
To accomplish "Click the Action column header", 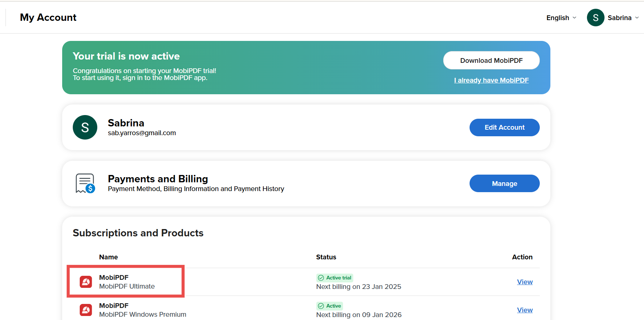I will click(522, 257).
